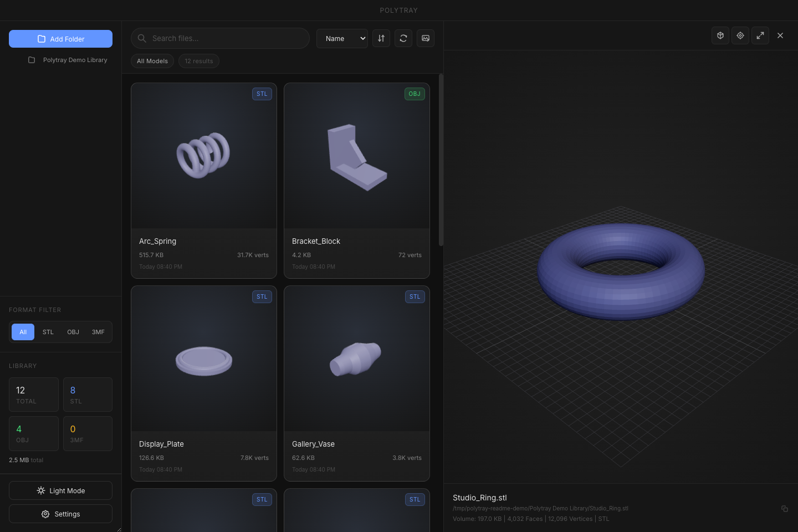The height and width of the screenshot is (532, 798).
Task: Click the refresh library icon
Action: (x=403, y=38)
